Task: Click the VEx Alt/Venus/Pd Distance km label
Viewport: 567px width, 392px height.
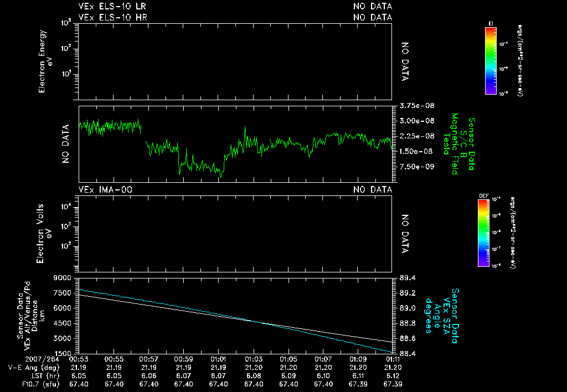Action: pyautogui.click(x=32, y=316)
